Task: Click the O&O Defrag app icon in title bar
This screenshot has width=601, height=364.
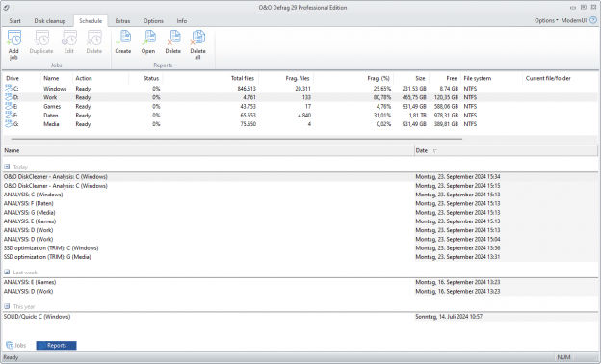Action: pos(6,8)
